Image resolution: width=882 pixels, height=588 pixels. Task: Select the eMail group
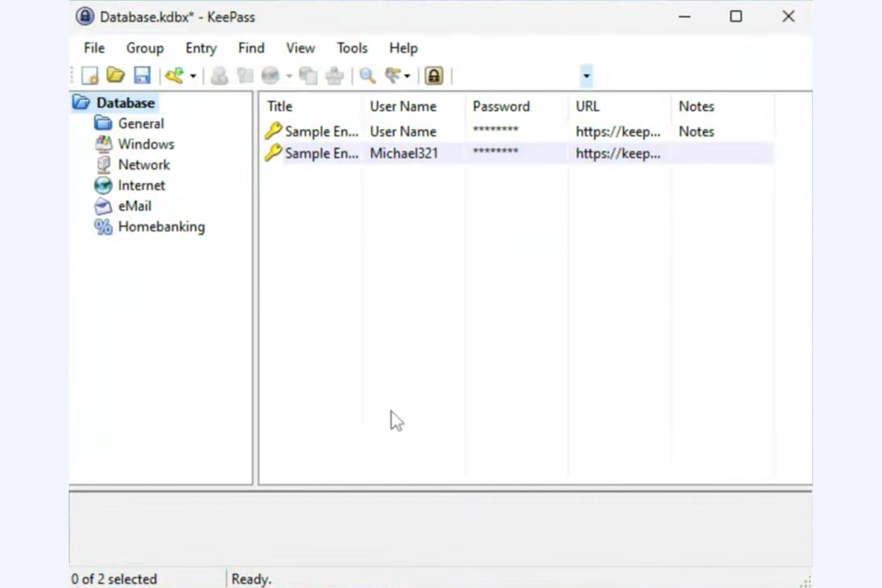click(x=135, y=206)
